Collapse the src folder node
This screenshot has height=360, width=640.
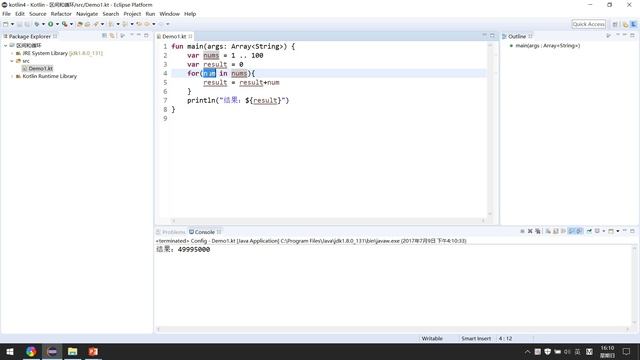click(12, 61)
